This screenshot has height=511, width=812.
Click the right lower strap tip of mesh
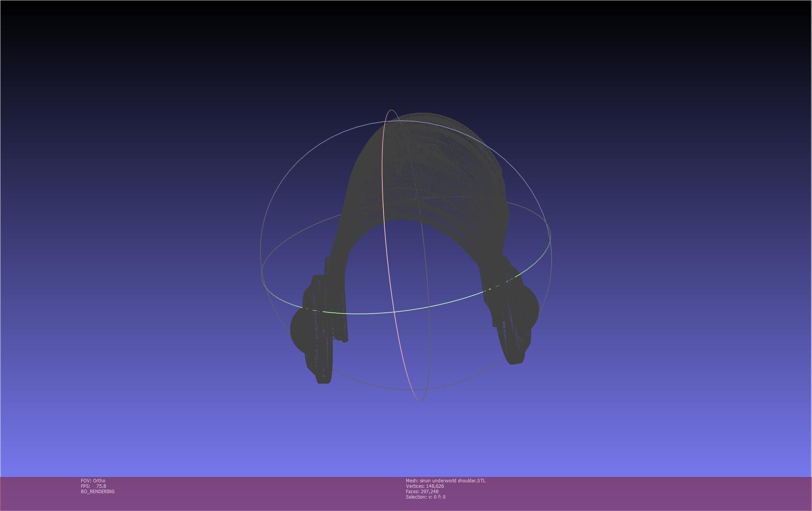(x=514, y=358)
